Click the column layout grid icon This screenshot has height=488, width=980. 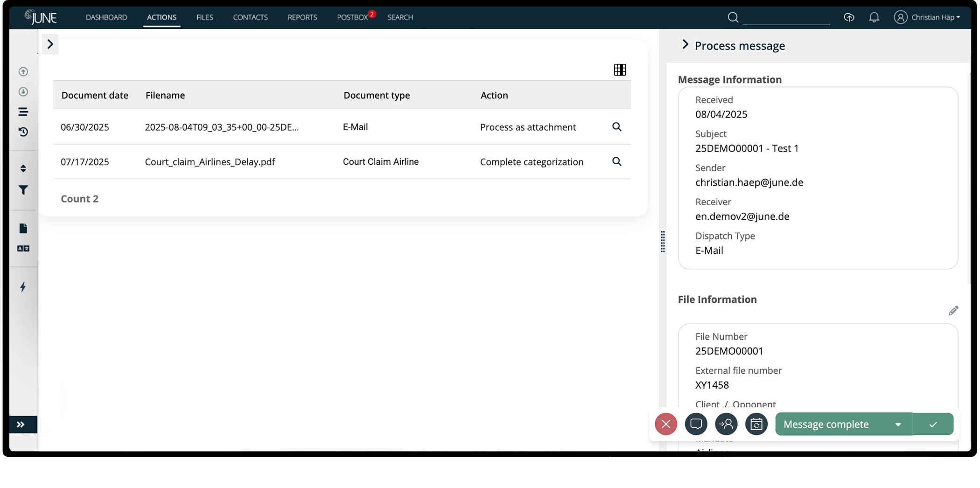(x=620, y=70)
